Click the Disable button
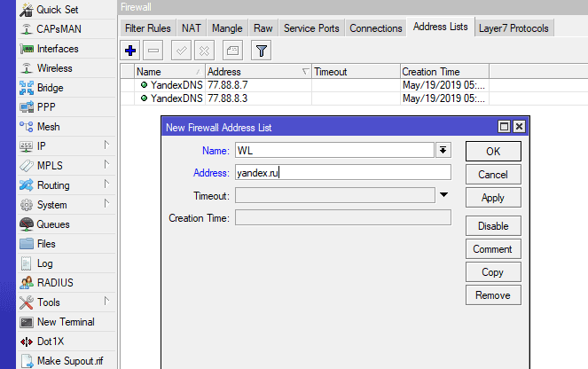Viewport: 588px width, 369px height. click(493, 226)
